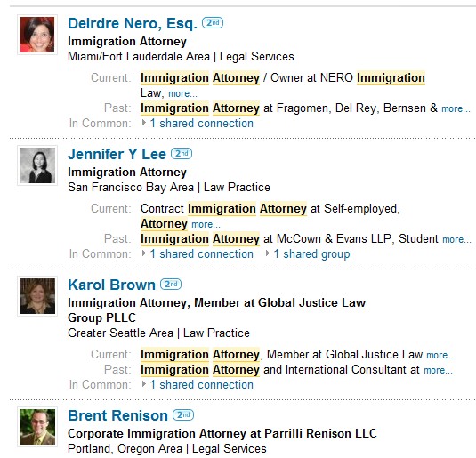Open the Brent Renison profile link
This screenshot has height=458, width=476.
pyautogui.click(x=117, y=416)
